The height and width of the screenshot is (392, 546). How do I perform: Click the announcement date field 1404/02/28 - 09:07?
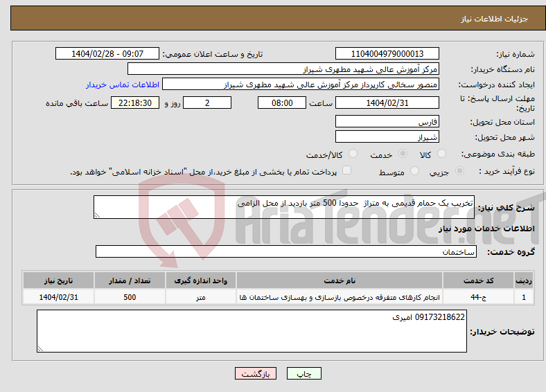[x=107, y=53]
